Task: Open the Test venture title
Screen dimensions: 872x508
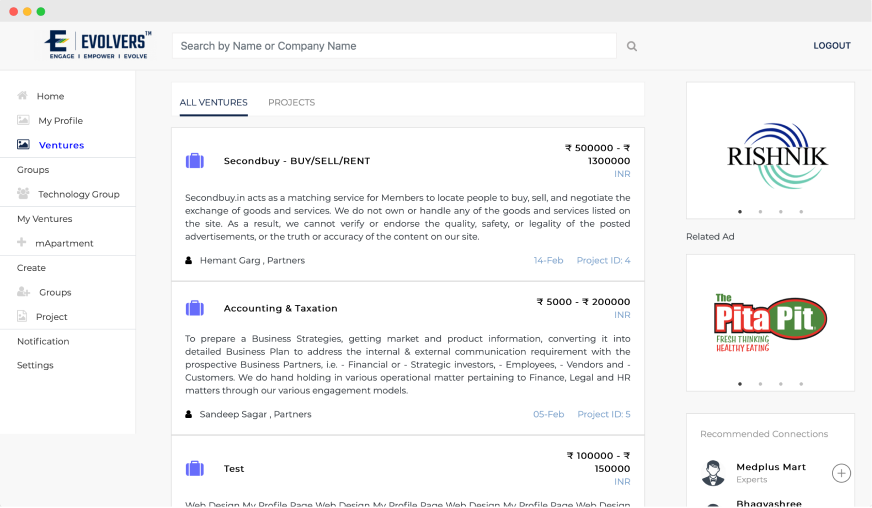Action: click(234, 468)
